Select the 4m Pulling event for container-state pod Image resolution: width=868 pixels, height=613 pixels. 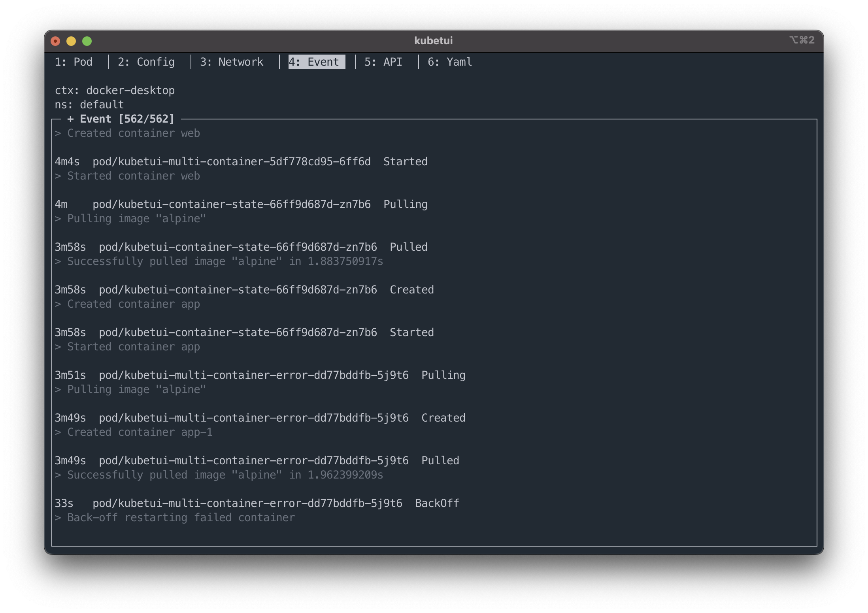(x=241, y=204)
